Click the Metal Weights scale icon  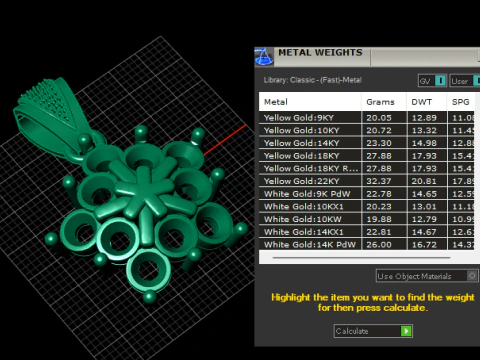(x=264, y=57)
